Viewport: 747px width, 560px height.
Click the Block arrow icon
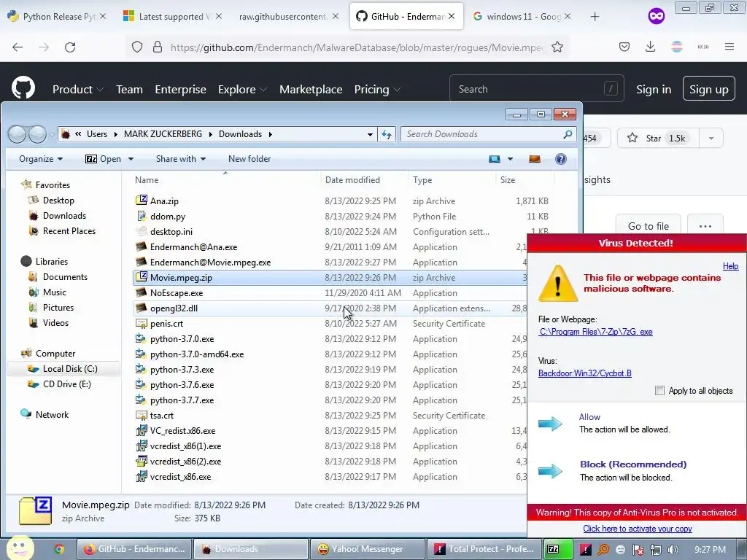coord(550,471)
